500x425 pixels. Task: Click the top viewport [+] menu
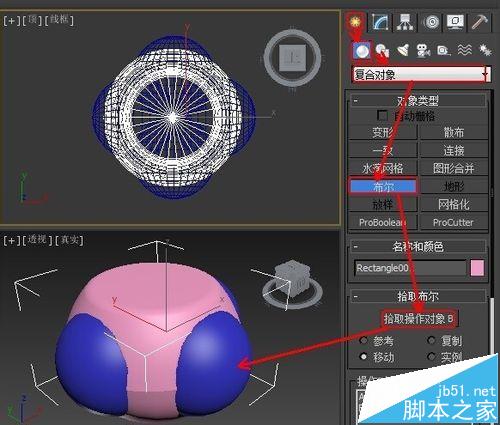coord(11,21)
